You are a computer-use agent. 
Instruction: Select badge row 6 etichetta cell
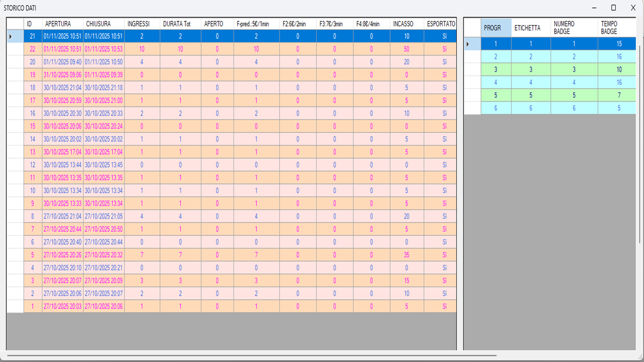(x=531, y=108)
